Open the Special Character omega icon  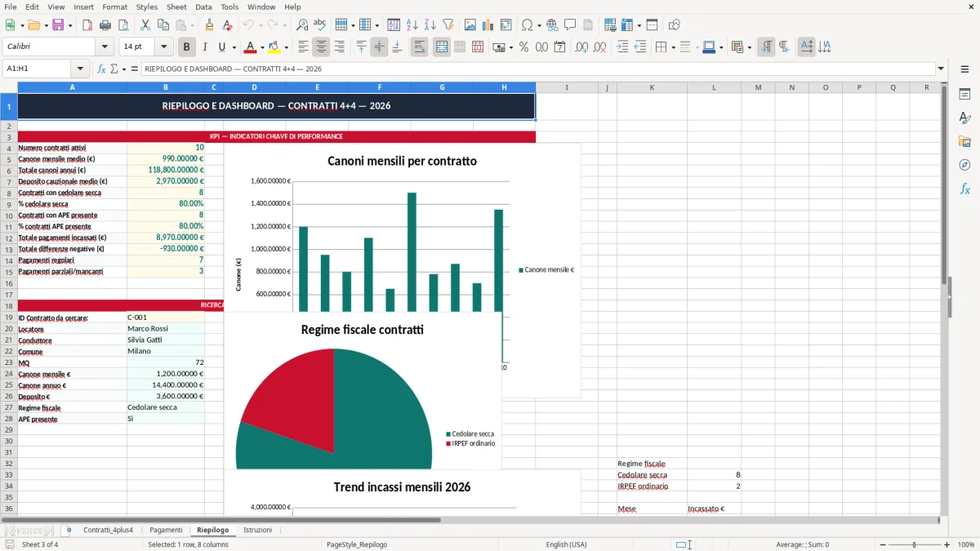pyautogui.click(x=527, y=25)
